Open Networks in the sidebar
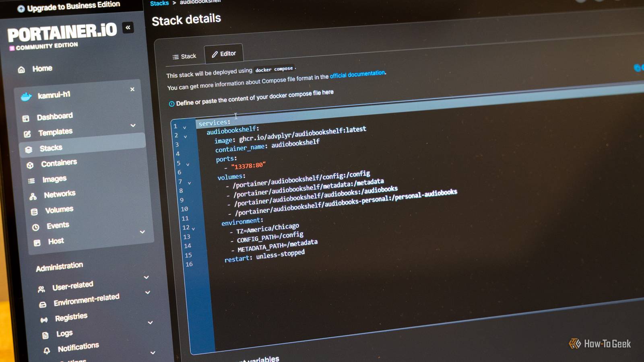 [x=60, y=194]
